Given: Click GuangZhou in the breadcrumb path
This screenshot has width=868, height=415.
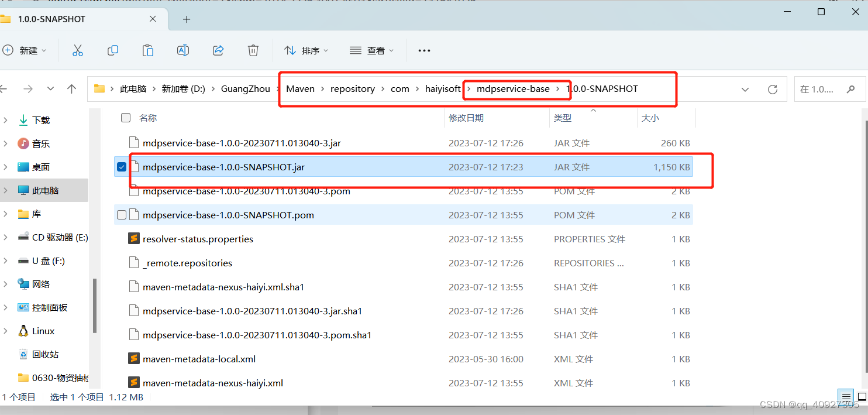Looking at the screenshot, I should [x=246, y=89].
